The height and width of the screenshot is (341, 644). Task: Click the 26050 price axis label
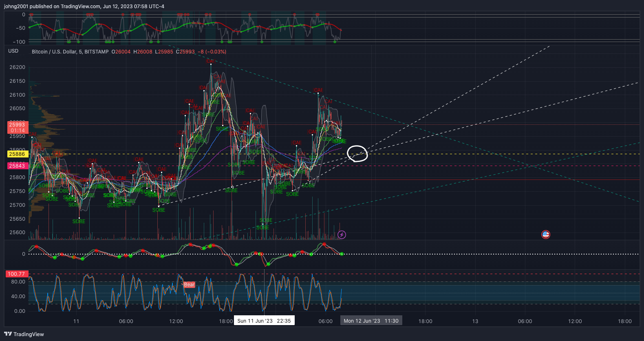pos(17,108)
